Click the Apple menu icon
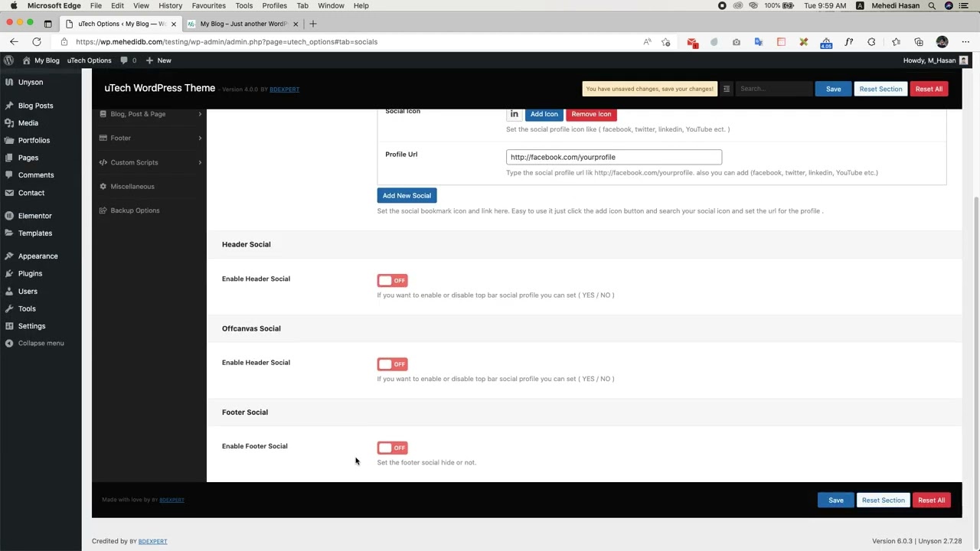980x551 pixels. (x=13, y=5)
